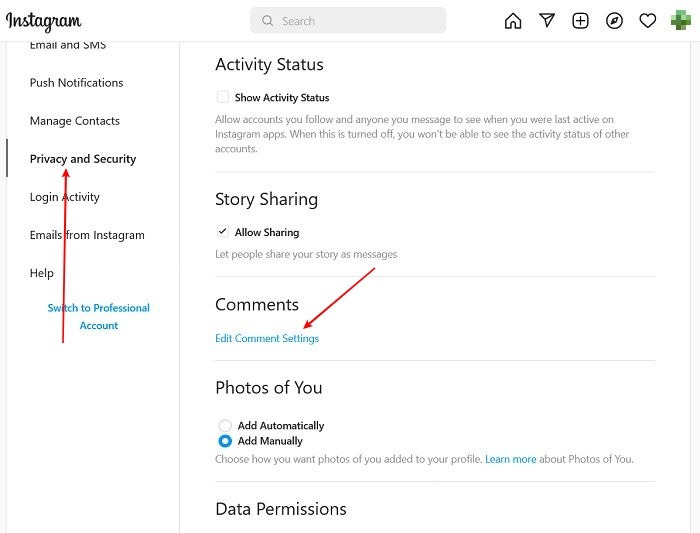Image resolution: width=700 pixels, height=533 pixels.
Task: Follow the Learn more link
Action: tap(511, 460)
